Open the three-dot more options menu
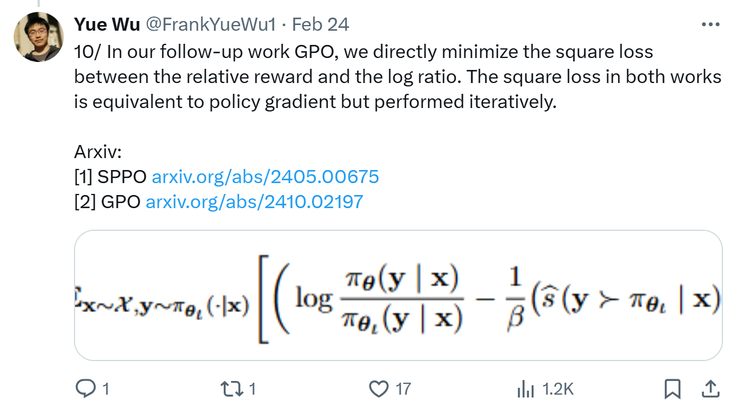 click(709, 23)
